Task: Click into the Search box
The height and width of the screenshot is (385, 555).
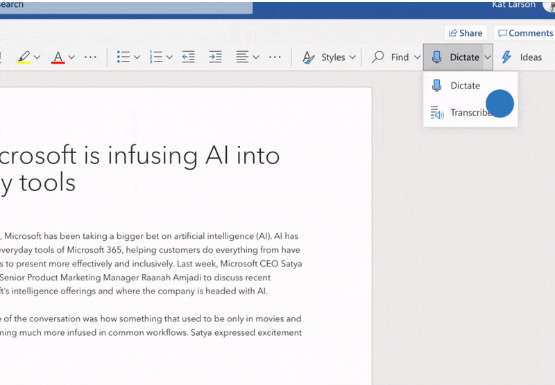Action: pos(126,6)
